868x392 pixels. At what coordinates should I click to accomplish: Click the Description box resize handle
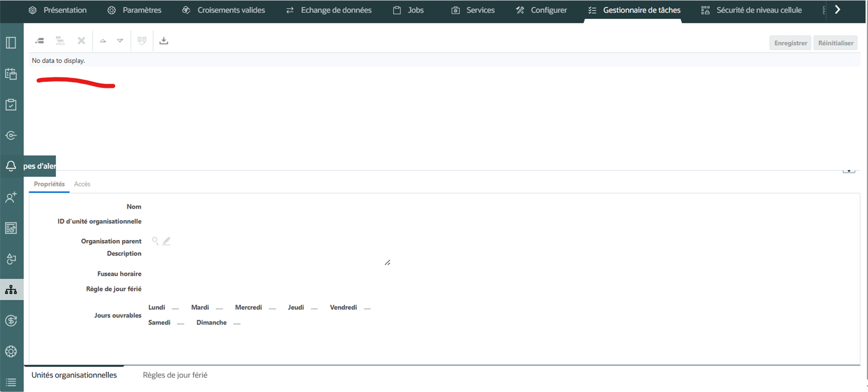pyautogui.click(x=387, y=263)
